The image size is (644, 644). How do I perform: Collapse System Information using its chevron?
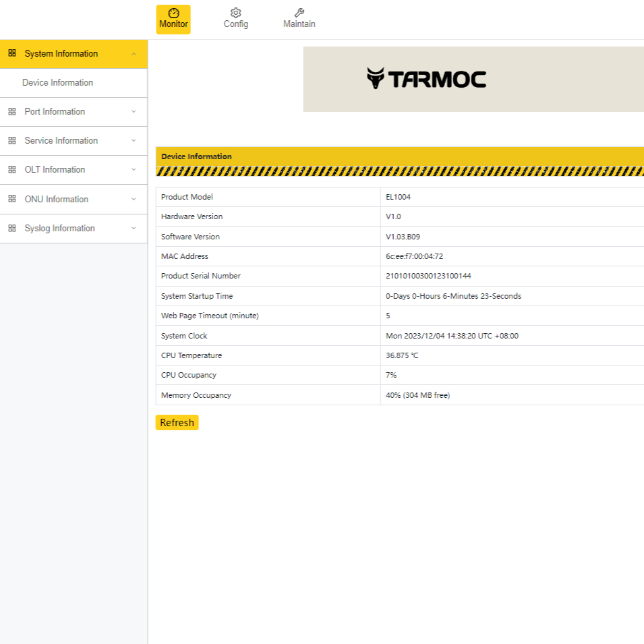134,54
